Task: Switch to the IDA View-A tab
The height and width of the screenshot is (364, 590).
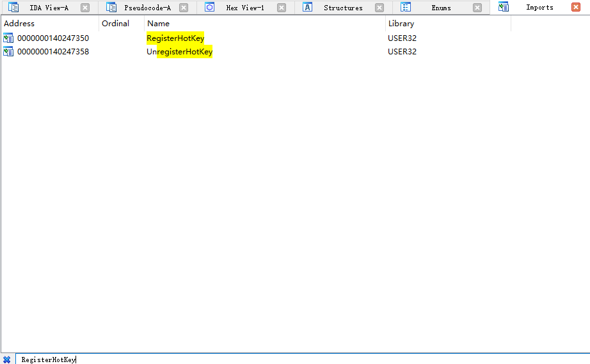Action: [49, 8]
